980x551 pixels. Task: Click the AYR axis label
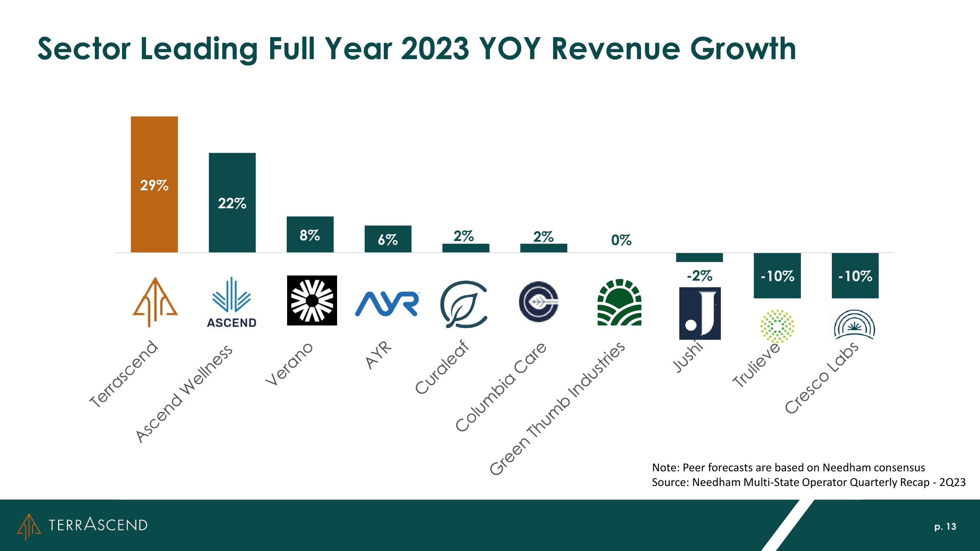point(378,355)
